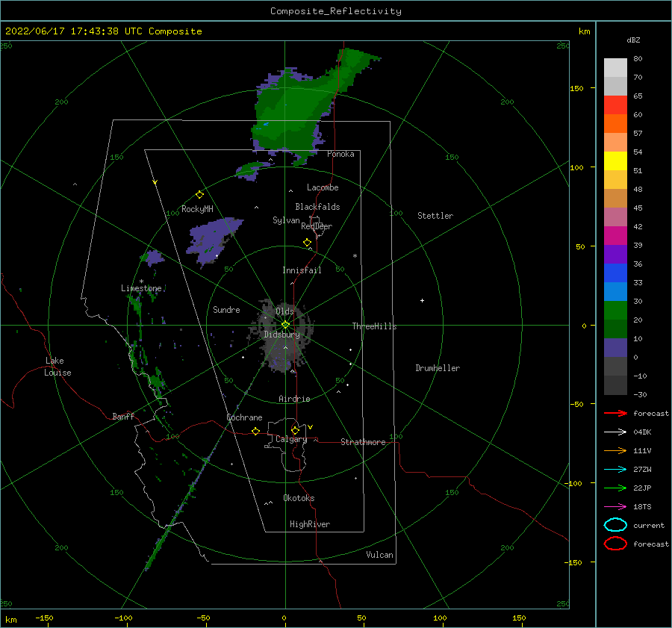
Task: Select the blue 33–36 dBZ color swatch
Action: click(615, 273)
